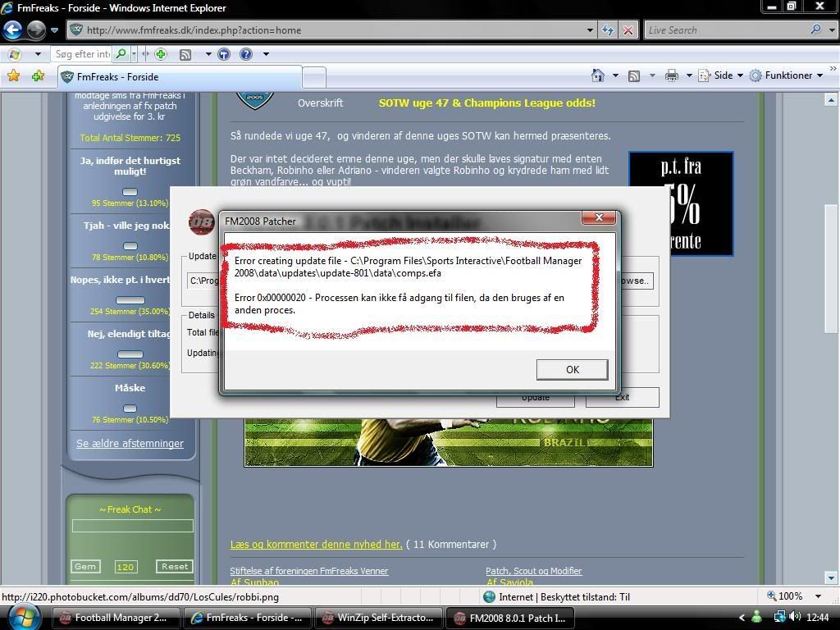The image size is (840, 630).
Task: Open the zoom level 100% dropdown
Action: (x=796, y=596)
